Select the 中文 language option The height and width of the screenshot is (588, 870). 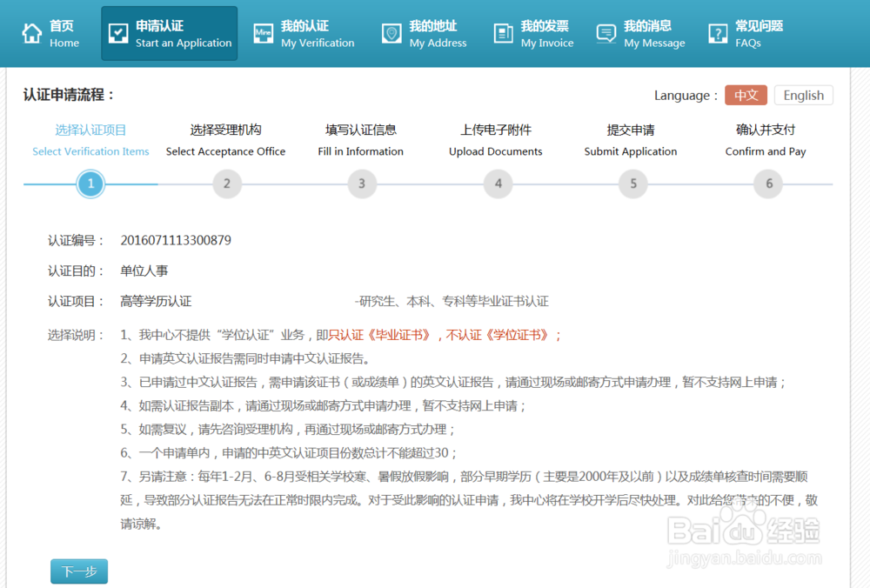746,95
